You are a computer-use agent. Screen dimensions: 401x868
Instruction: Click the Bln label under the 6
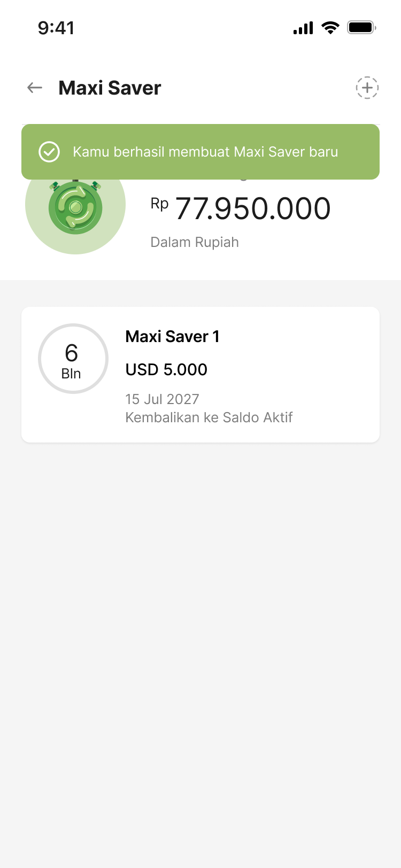[71, 374]
